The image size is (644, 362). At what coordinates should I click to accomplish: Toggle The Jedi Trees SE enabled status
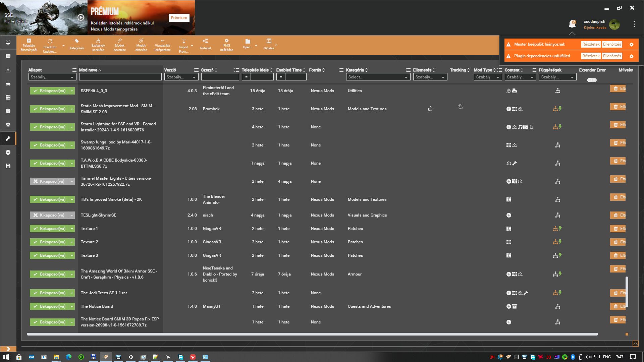(49, 293)
